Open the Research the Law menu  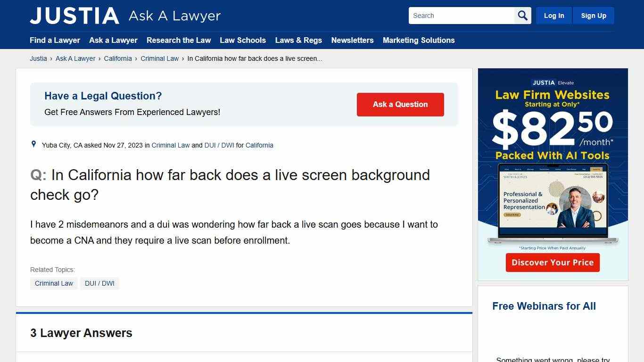179,41
